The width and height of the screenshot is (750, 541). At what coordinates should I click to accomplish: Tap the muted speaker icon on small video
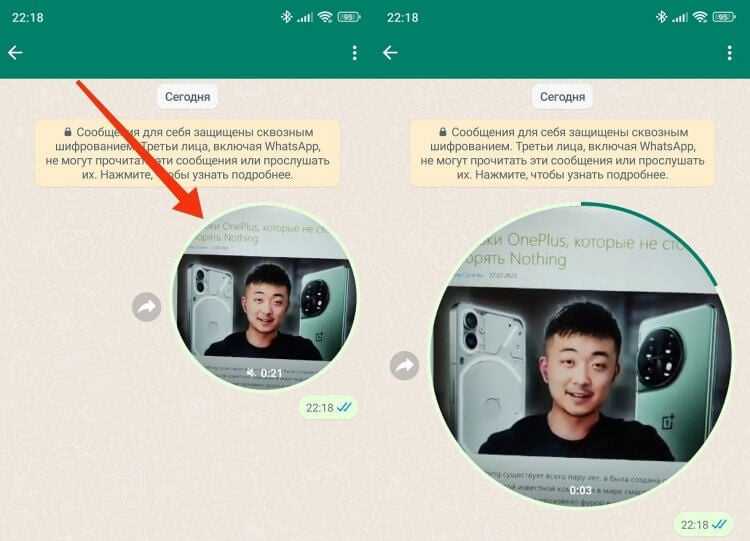coord(251,372)
